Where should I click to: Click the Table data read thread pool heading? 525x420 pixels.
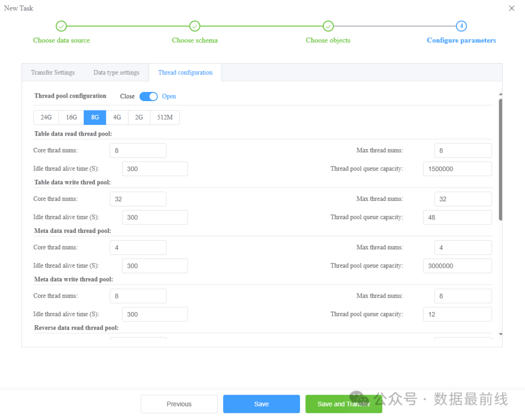[x=73, y=134]
